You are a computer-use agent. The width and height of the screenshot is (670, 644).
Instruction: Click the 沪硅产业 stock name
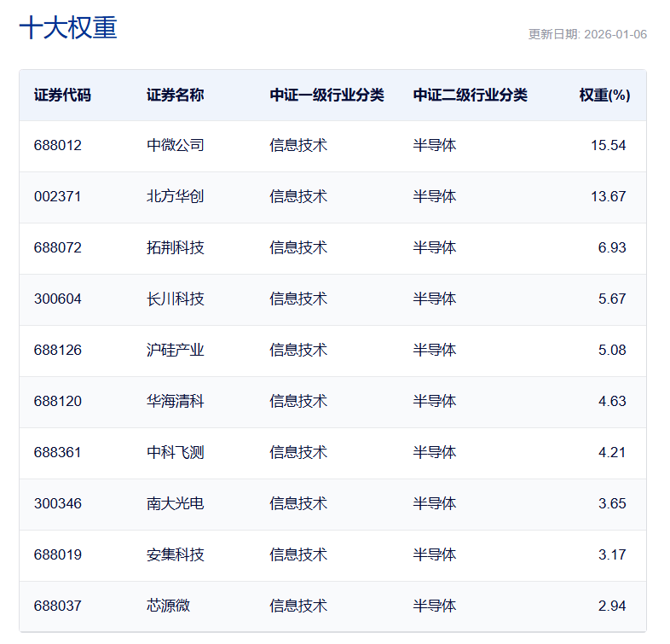pos(175,350)
